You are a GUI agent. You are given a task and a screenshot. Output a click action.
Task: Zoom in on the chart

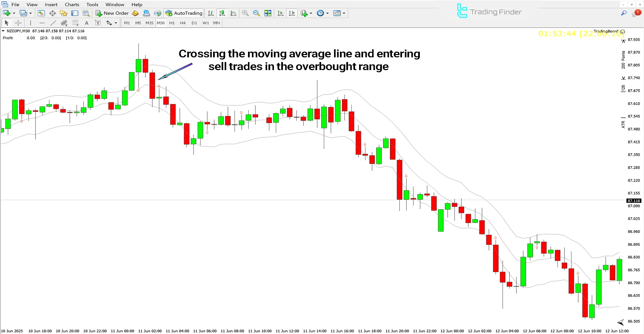point(245,13)
